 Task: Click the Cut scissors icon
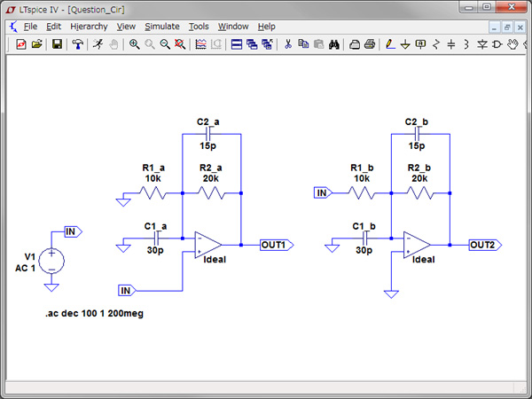[x=287, y=44]
